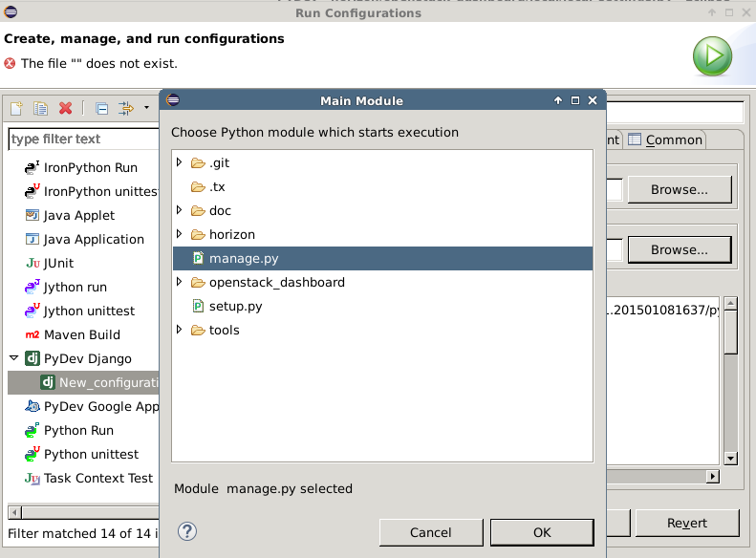The image size is (756, 558).
Task: Click the Collapse All toolbar icon
Action: (101, 108)
